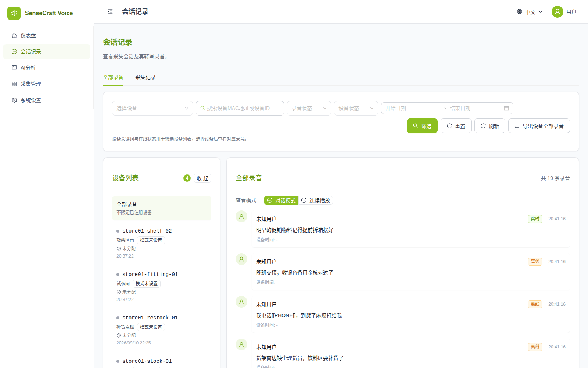Switch to the 采集记录 tab
The image size is (588, 368).
tap(146, 77)
